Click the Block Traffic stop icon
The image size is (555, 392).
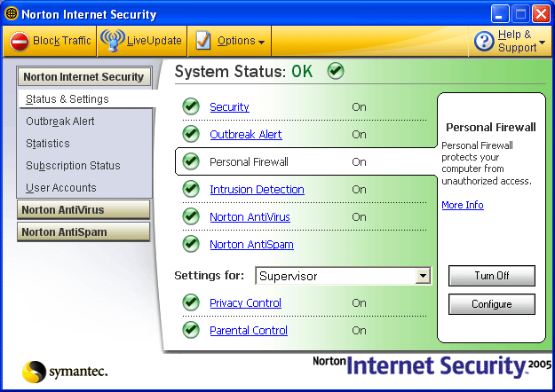20,41
